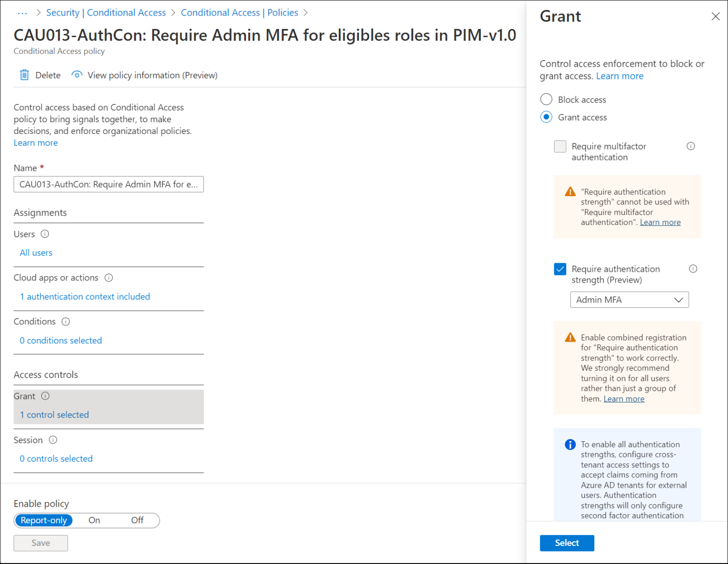The image size is (728, 564).
Task: Uncheck Require authentication strength (Preview)
Action: pos(560,269)
